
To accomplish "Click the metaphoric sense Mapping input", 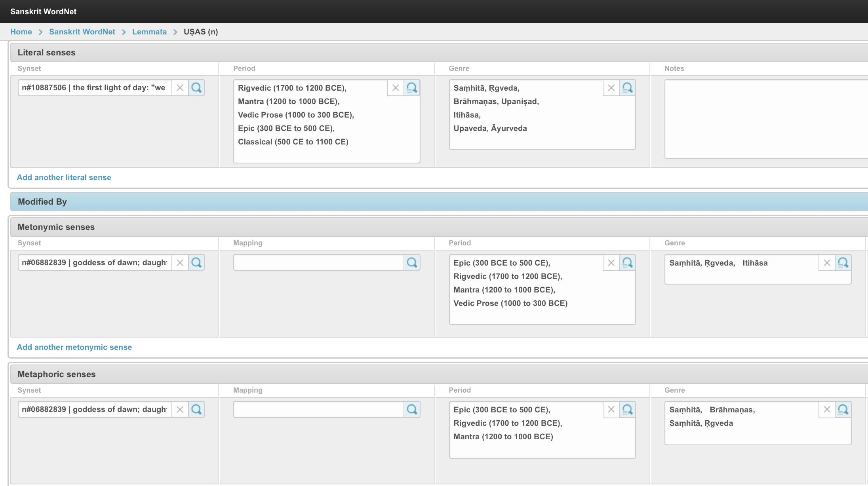I will (x=318, y=409).
